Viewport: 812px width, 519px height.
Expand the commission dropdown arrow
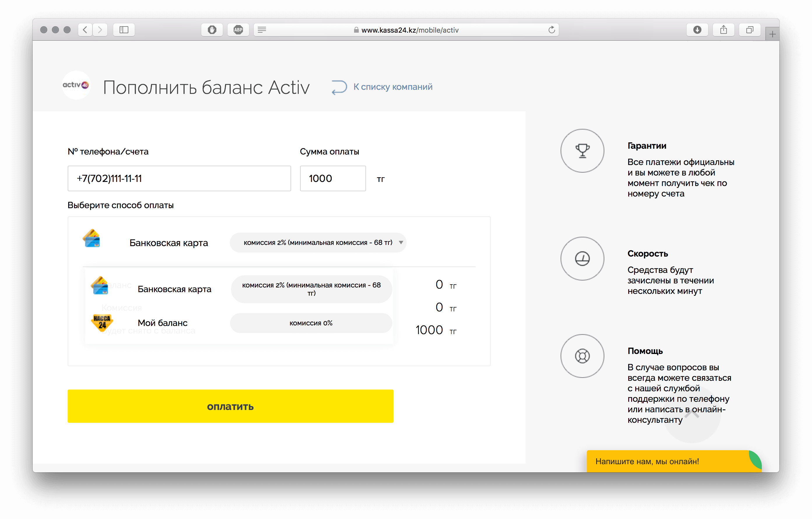pos(401,242)
